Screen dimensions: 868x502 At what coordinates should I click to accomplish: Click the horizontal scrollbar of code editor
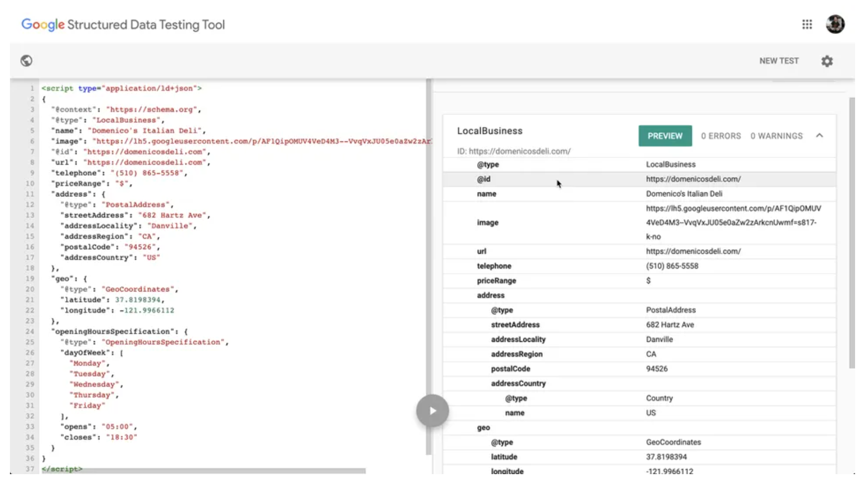point(204,471)
